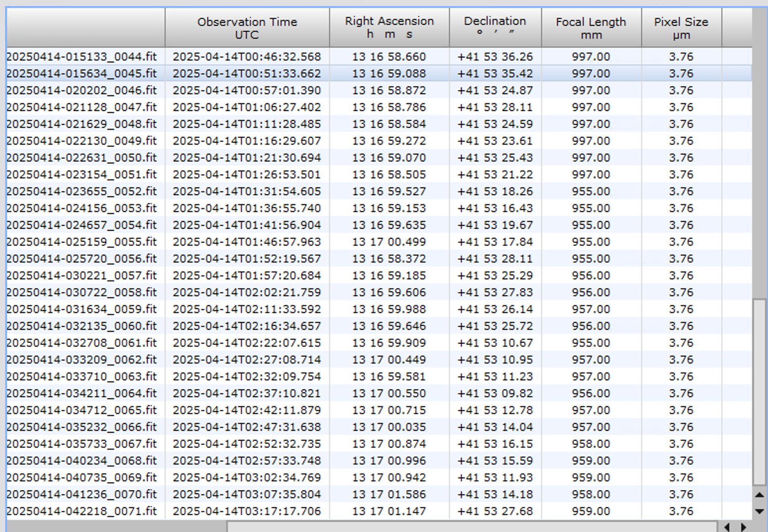The image size is (768, 532).
Task: Sort by Observation Time UTC column header
Action: click(x=247, y=28)
